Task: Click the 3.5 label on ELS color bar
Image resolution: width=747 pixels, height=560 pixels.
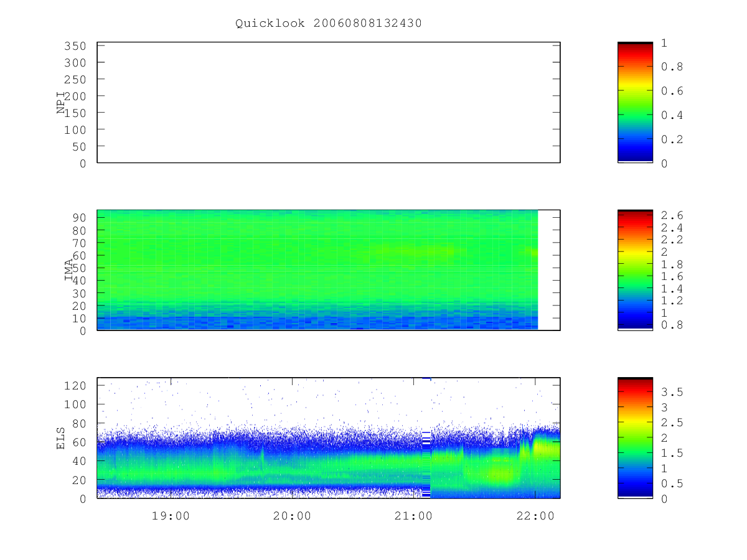Action: tap(672, 392)
